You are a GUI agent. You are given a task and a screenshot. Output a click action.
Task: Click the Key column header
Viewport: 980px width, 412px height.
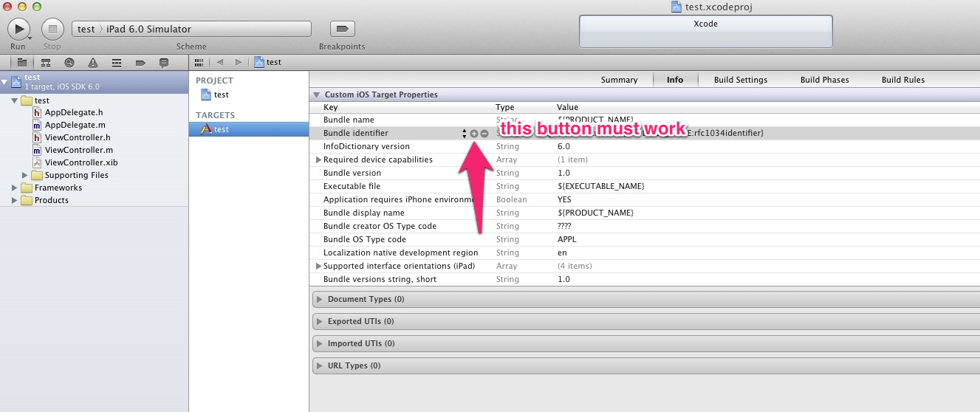coord(330,108)
